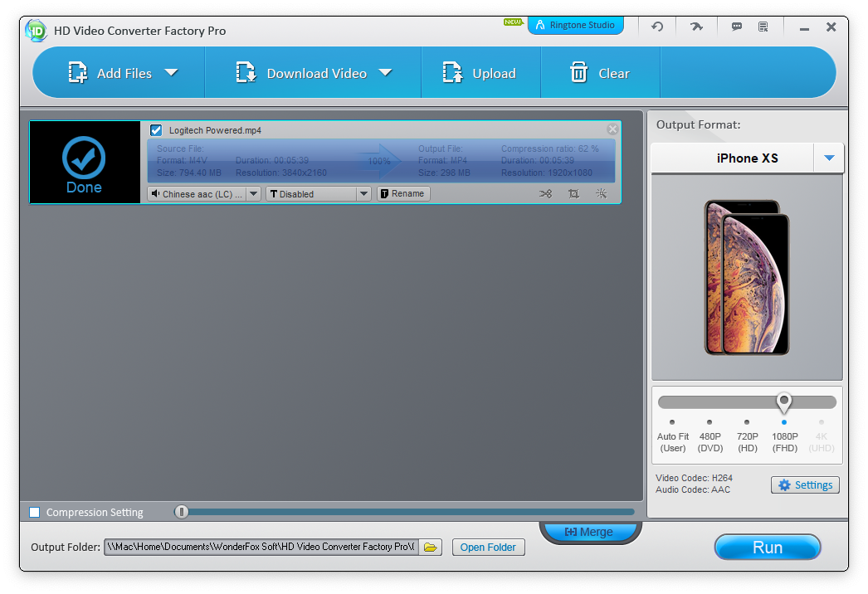Expand the Add Files dropdown arrow
The width and height of the screenshot is (868, 594).
172,72
